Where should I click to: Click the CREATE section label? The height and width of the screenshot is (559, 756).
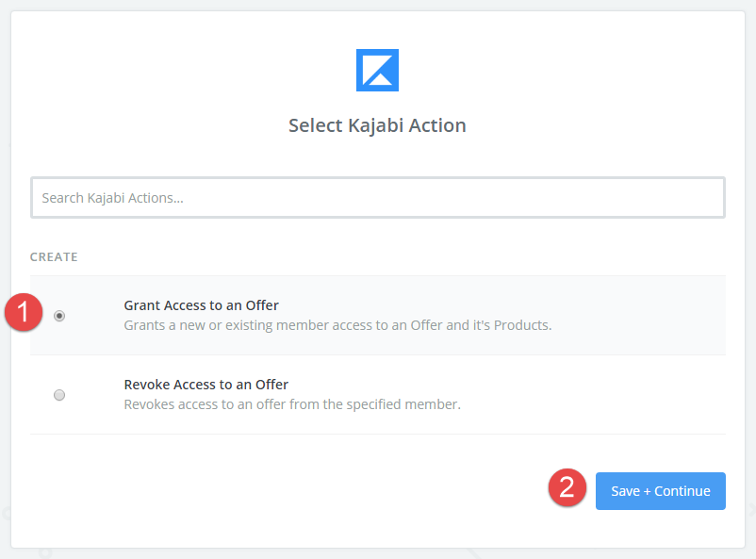coord(54,257)
